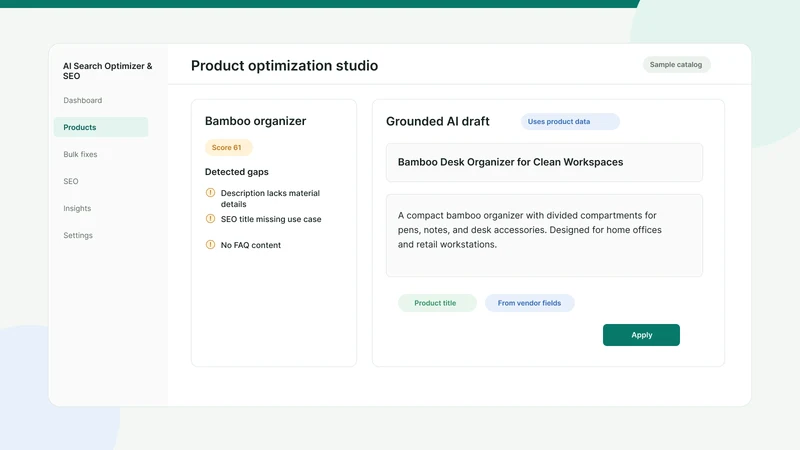The image size is (800, 450).
Task: Click the Detected gaps heading
Action: coord(237,172)
